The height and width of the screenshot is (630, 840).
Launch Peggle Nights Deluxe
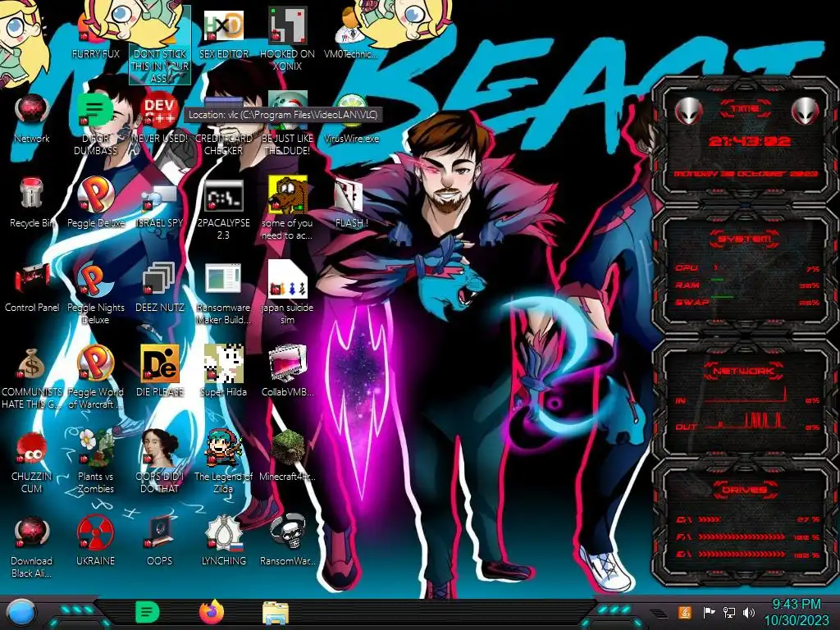pyautogui.click(x=95, y=294)
